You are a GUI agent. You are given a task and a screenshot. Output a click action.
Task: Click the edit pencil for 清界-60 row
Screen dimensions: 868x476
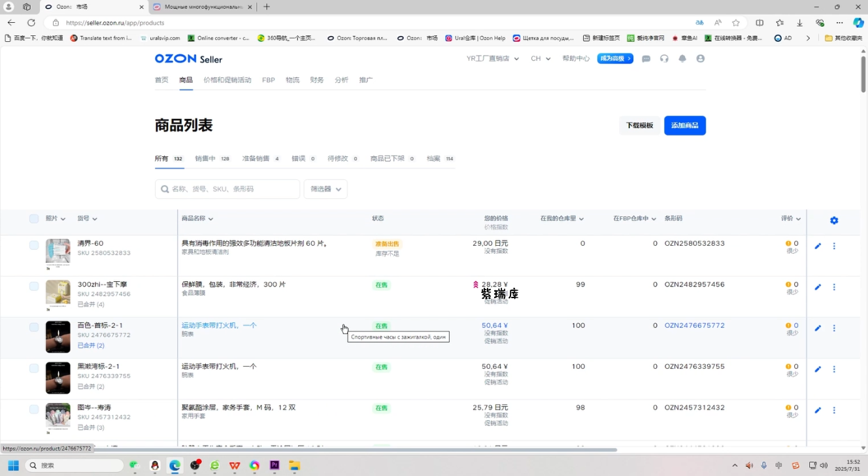pos(818,246)
